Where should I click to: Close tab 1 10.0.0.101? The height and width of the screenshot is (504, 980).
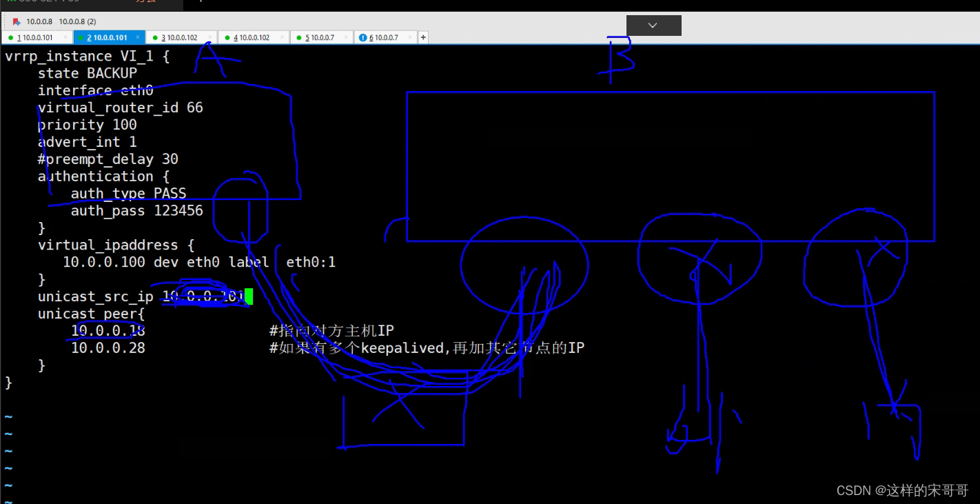[x=65, y=37]
